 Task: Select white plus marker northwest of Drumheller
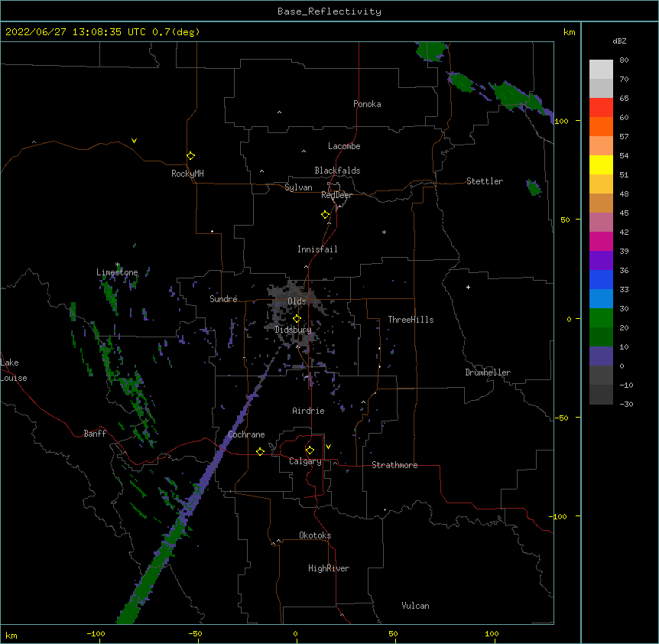pyautogui.click(x=468, y=287)
